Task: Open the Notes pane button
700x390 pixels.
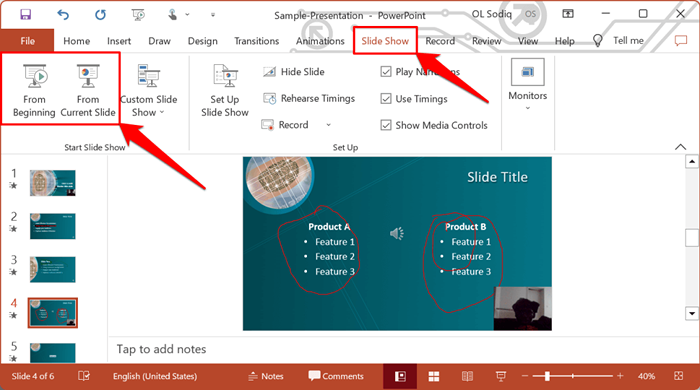Action: 266,376
